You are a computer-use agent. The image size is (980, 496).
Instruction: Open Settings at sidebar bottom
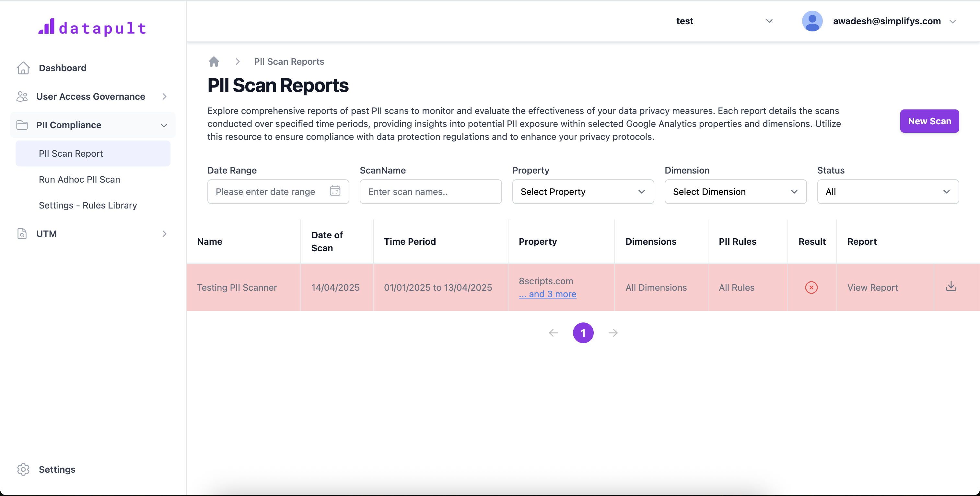[57, 469]
